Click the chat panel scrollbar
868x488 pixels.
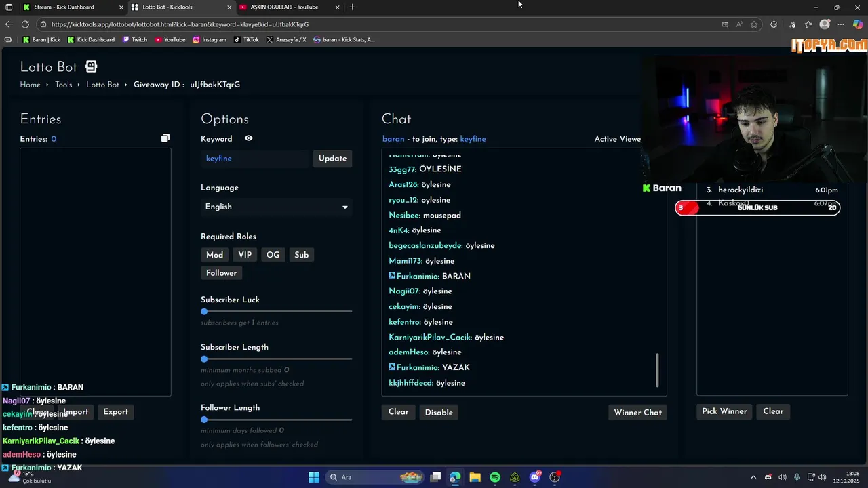[x=657, y=370]
